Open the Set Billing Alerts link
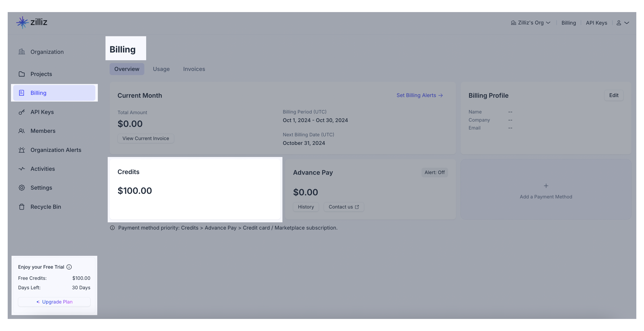Screen dimensions: 644x331 419,95
